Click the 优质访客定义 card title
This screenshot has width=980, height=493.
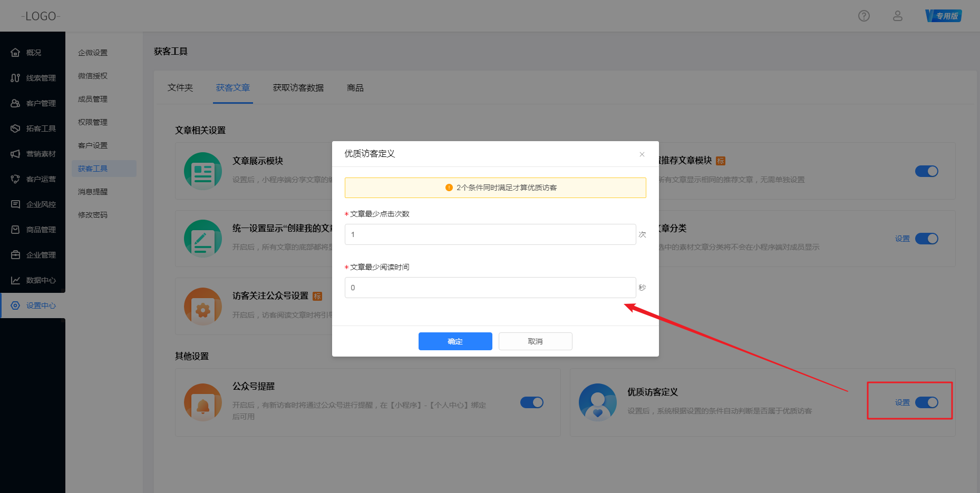(653, 392)
